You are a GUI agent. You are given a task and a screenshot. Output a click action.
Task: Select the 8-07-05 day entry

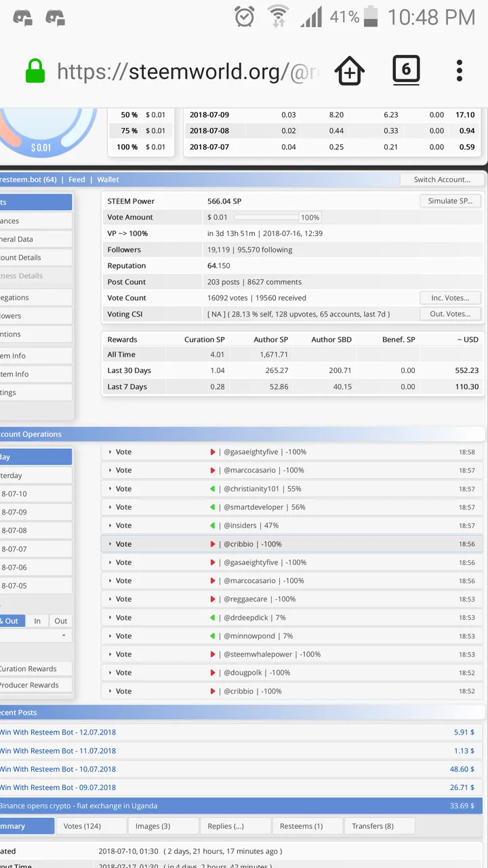tap(35, 585)
